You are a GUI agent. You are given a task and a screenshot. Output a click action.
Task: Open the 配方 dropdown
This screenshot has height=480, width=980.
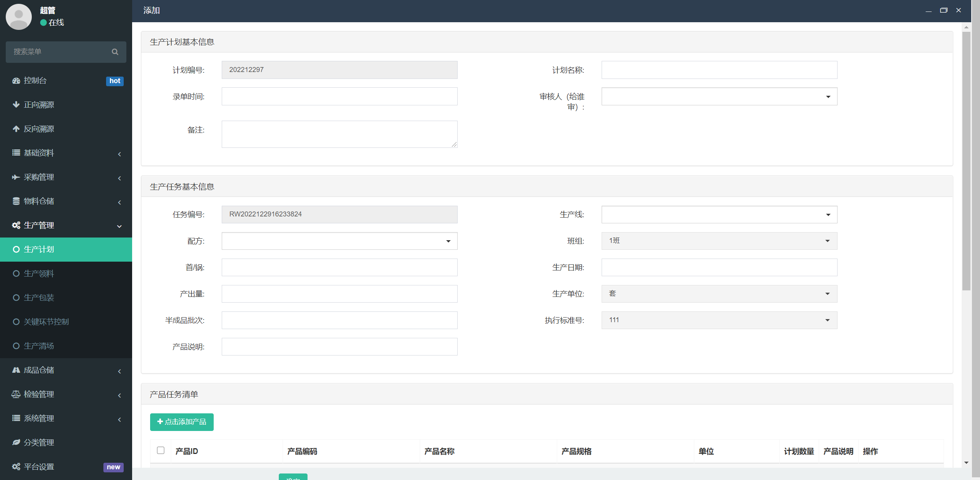[x=339, y=241]
